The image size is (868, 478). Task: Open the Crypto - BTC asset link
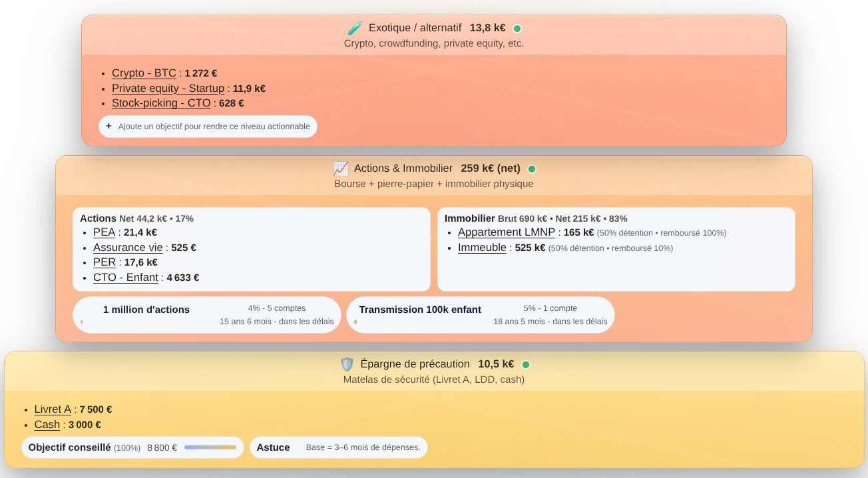[144, 73]
